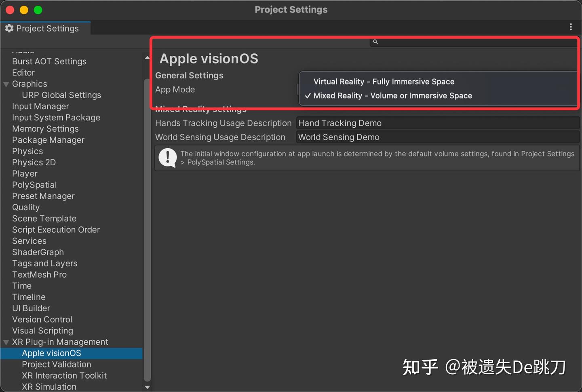Click the search magnifier icon
This screenshot has height=392, width=582.
pyautogui.click(x=375, y=42)
